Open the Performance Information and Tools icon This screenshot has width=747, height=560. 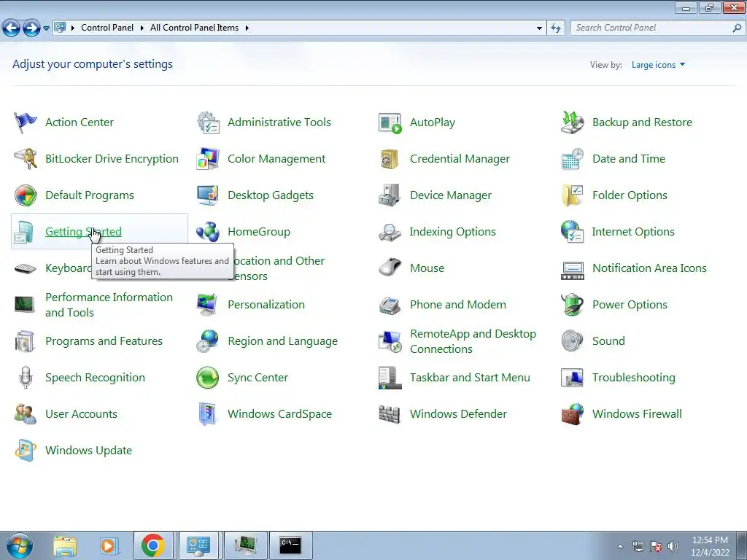24,305
